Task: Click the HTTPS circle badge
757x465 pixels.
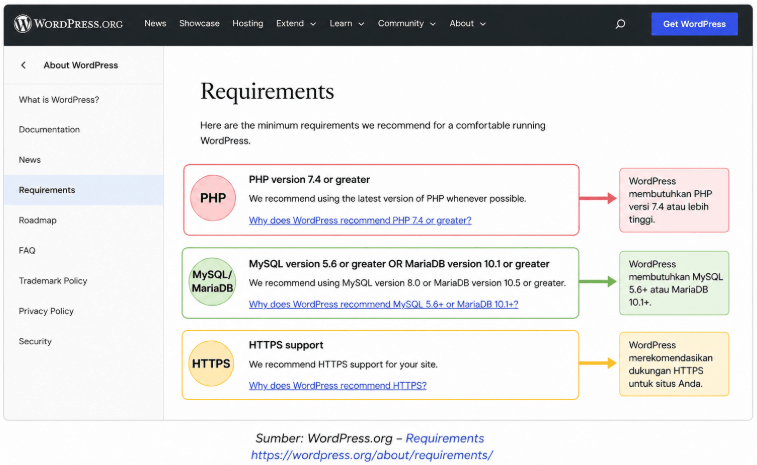Action: (x=211, y=364)
